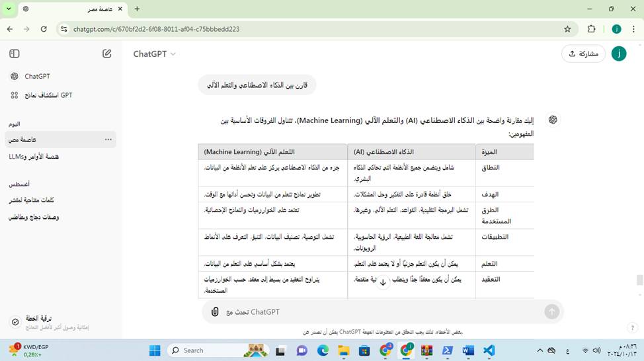
Task: Open the user profile avatar menu
Action: point(618,54)
